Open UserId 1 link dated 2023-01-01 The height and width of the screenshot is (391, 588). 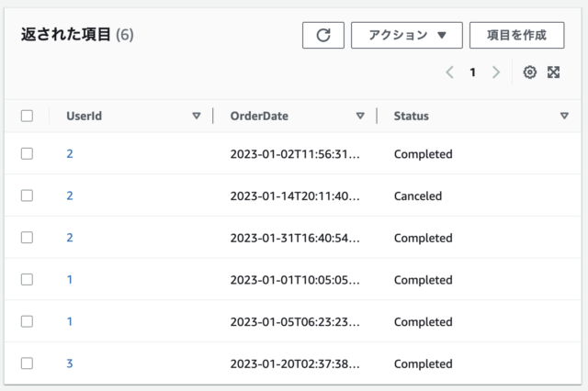pyautogui.click(x=70, y=279)
